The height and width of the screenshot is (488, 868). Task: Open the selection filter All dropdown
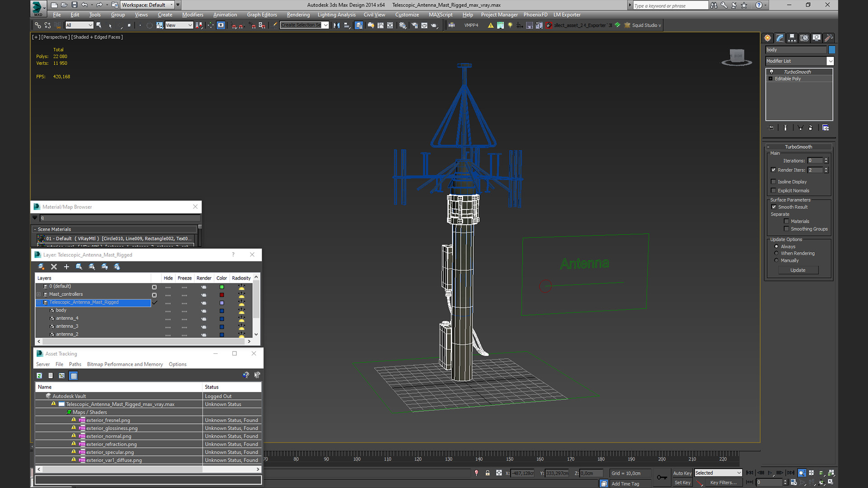(79, 25)
